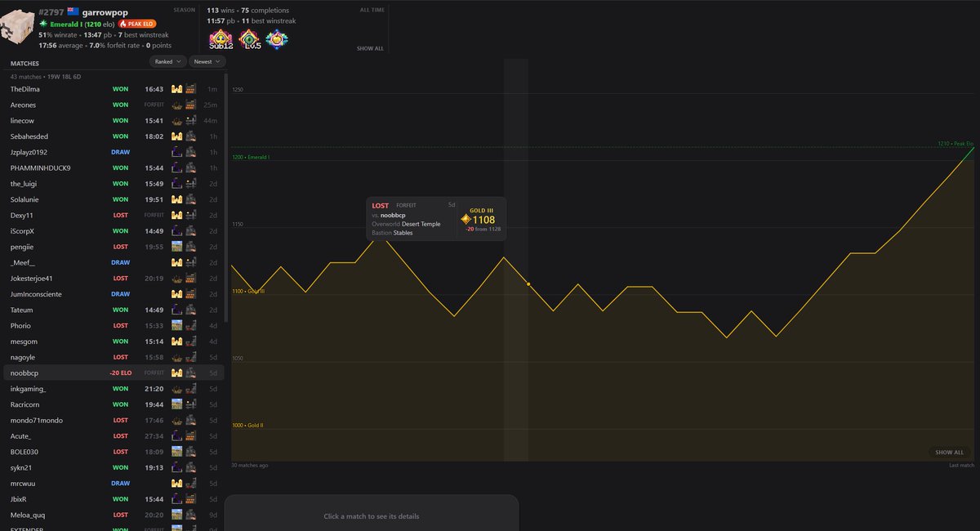Click garrowpop's player head avatar

pyautogui.click(x=18, y=27)
